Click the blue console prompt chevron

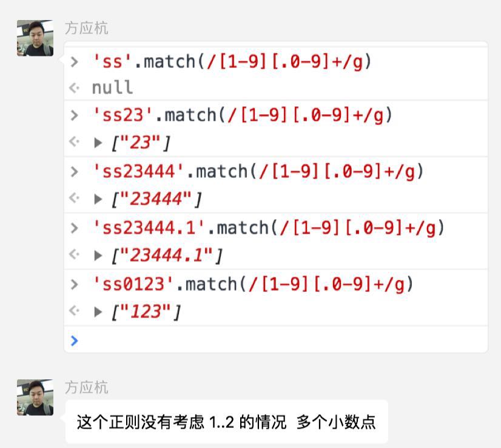coord(75,341)
